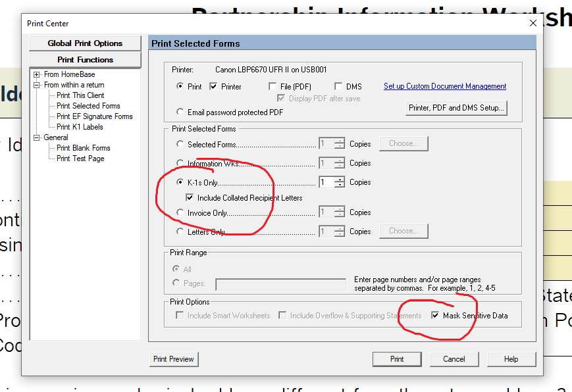
Task: Toggle Mask Sensitive Data checkbox
Action: 434,316
